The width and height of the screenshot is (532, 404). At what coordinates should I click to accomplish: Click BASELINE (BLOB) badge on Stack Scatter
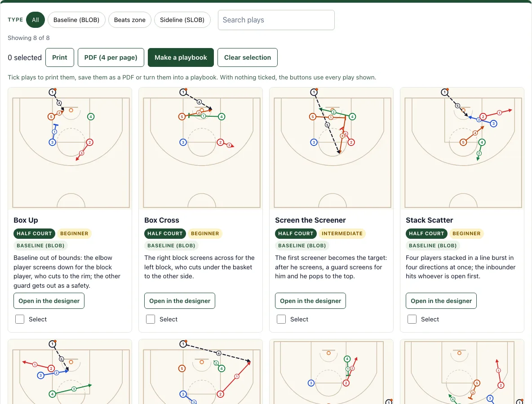click(433, 246)
